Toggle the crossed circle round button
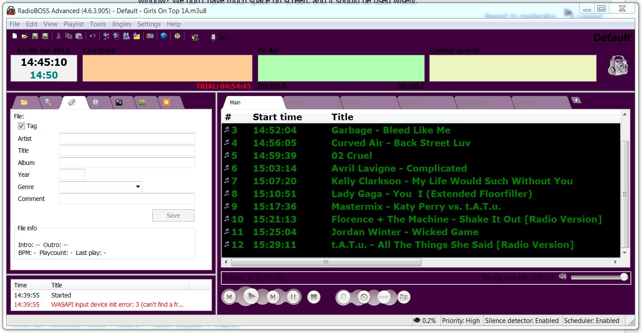Image resolution: width=644 pixels, height=333 pixels. coord(364,297)
